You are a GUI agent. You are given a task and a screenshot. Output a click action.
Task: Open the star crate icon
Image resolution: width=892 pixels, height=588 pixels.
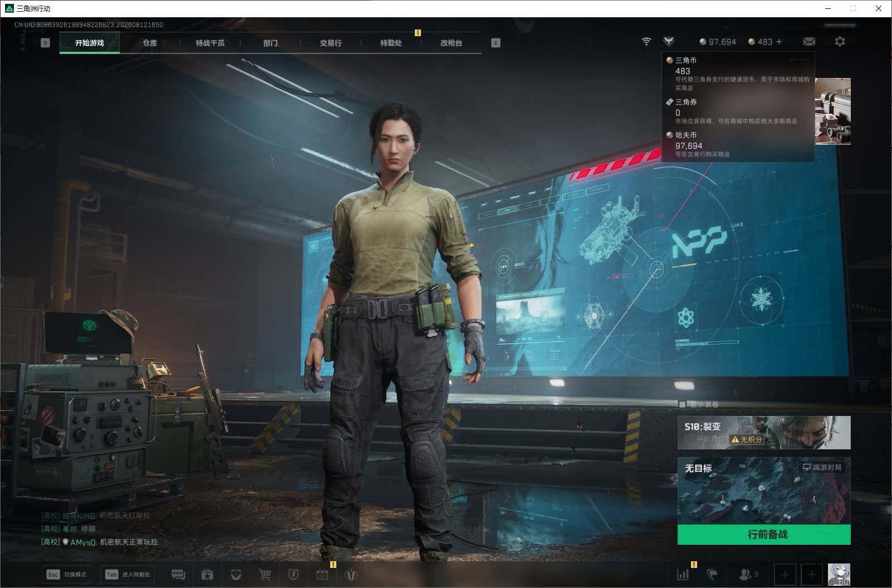(x=207, y=575)
